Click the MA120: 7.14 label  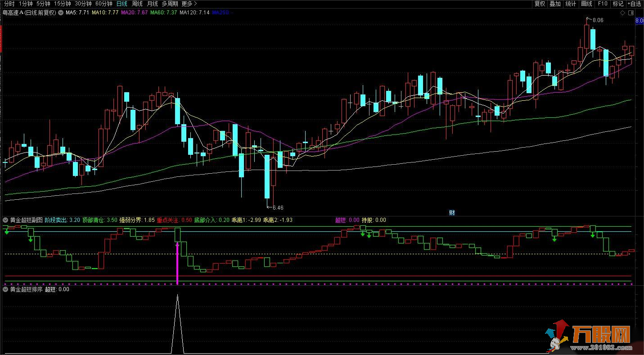pyautogui.click(x=194, y=13)
